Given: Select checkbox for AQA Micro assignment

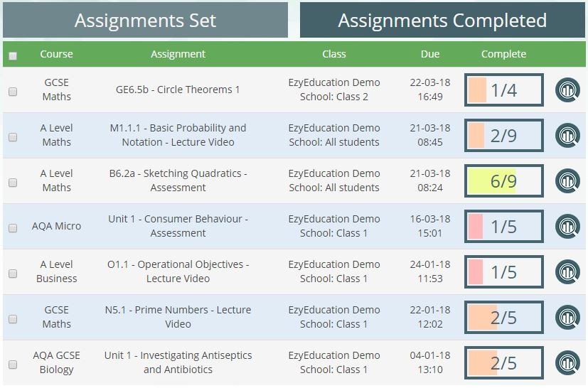Looking at the screenshot, I should click(13, 228).
